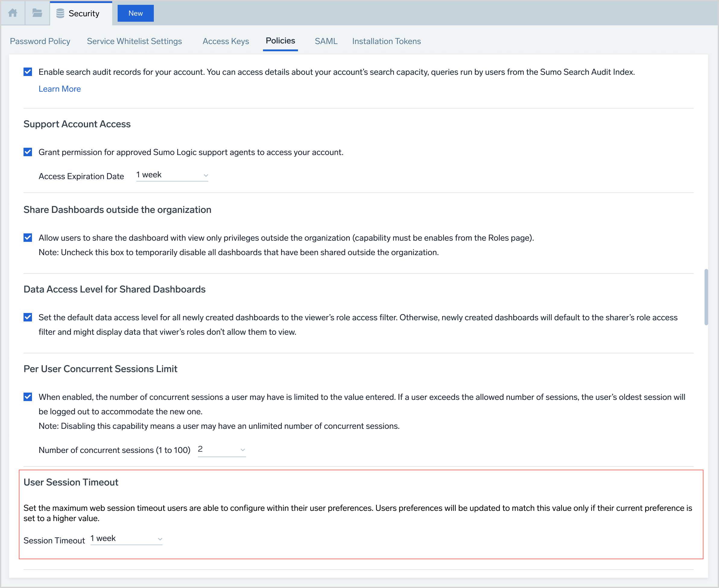Open Service Whitelist Settings tab
The image size is (719, 588).
click(x=134, y=41)
